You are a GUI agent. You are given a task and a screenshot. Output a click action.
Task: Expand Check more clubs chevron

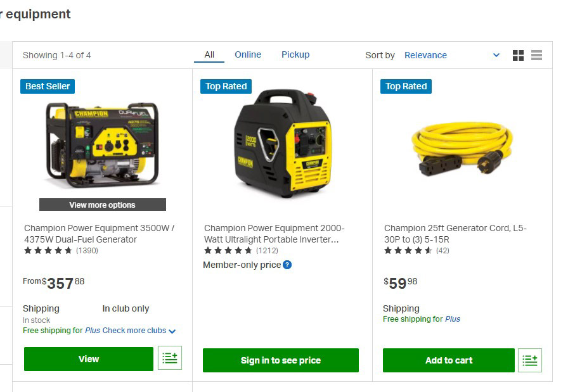point(172,331)
